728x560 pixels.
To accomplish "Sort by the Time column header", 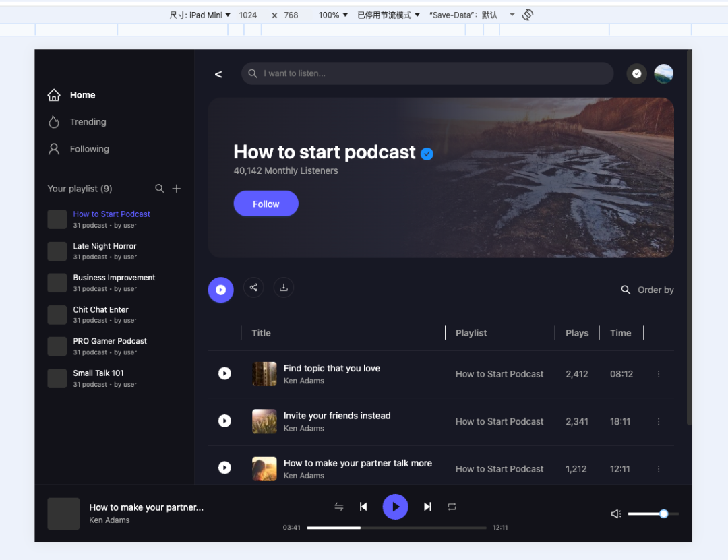I will 620,333.
